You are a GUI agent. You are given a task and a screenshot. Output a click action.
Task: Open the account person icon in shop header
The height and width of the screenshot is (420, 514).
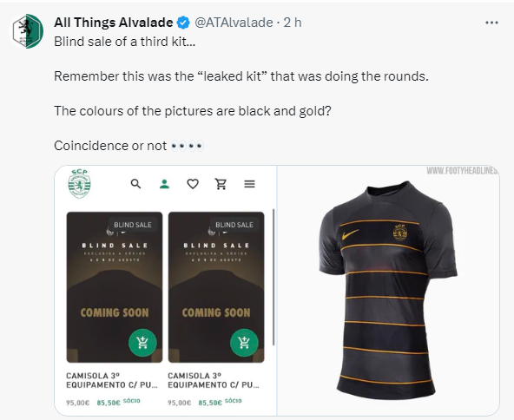(x=164, y=184)
